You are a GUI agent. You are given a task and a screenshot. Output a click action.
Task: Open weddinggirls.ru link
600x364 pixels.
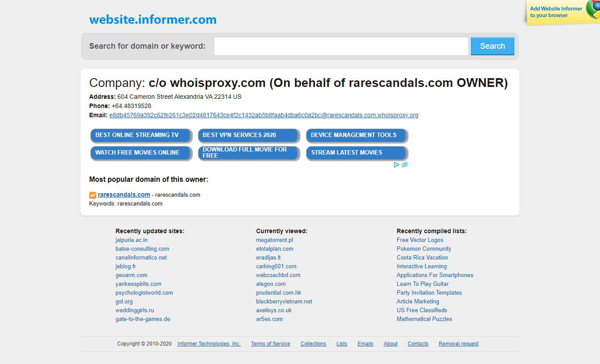coord(135,310)
